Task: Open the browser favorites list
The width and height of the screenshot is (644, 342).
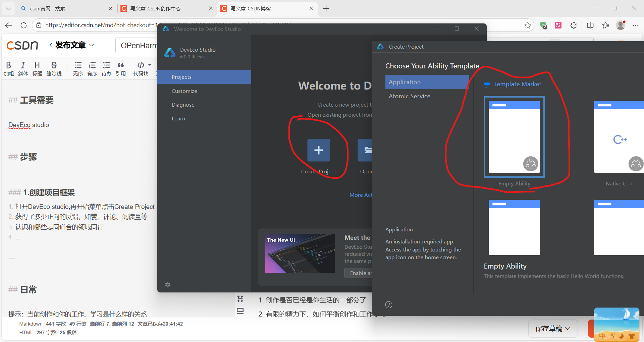Action: (x=605, y=25)
